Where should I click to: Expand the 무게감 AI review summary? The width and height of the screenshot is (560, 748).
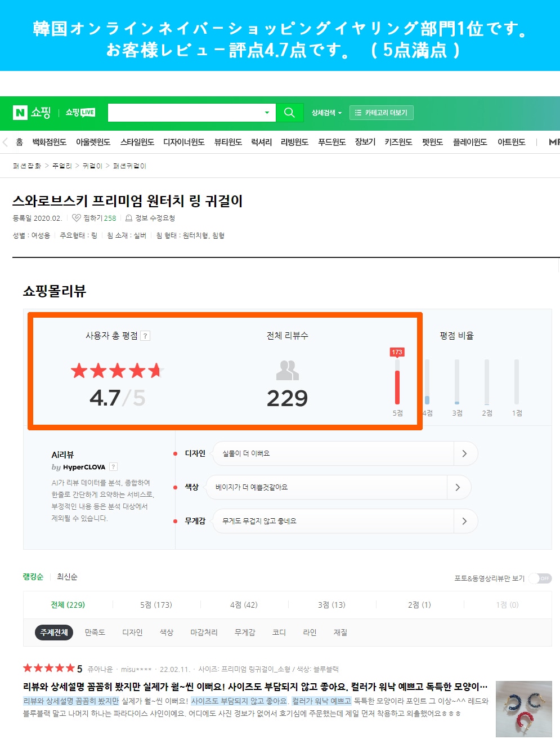coord(464,521)
